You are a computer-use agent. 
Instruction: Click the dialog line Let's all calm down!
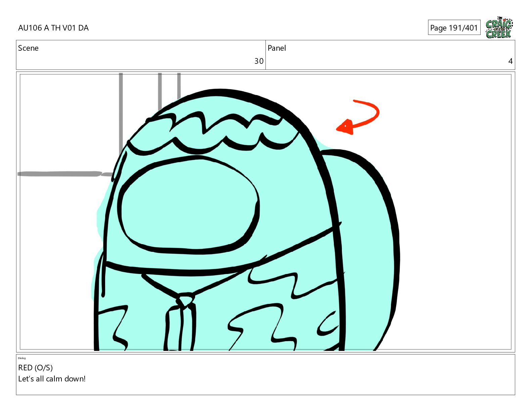click(x=52, y=379)
